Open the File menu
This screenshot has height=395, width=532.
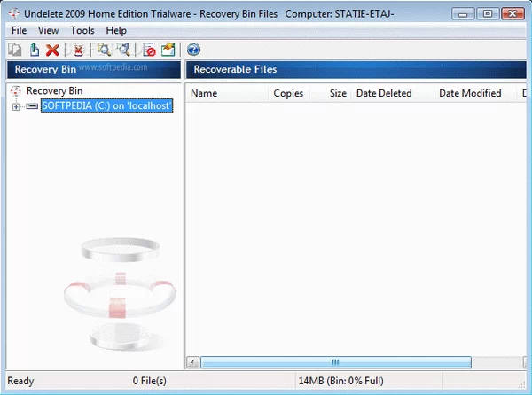pyautogui.click(x=19, y=30)
